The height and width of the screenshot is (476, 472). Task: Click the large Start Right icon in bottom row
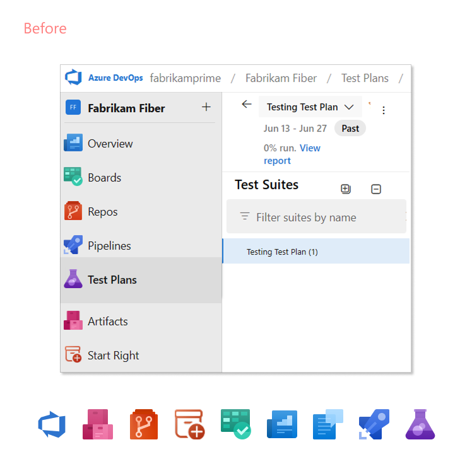coord(190,424)
